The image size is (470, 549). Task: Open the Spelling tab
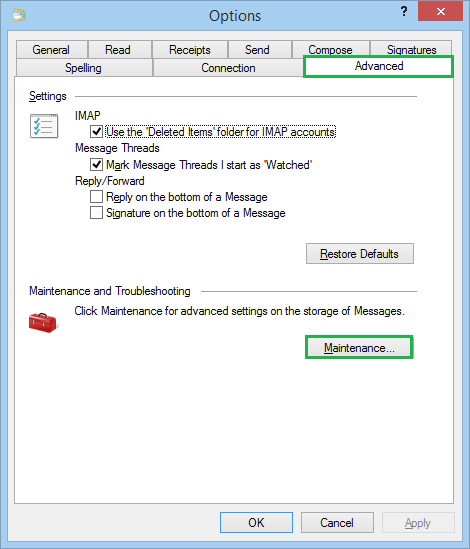click(x=84, y=68)
